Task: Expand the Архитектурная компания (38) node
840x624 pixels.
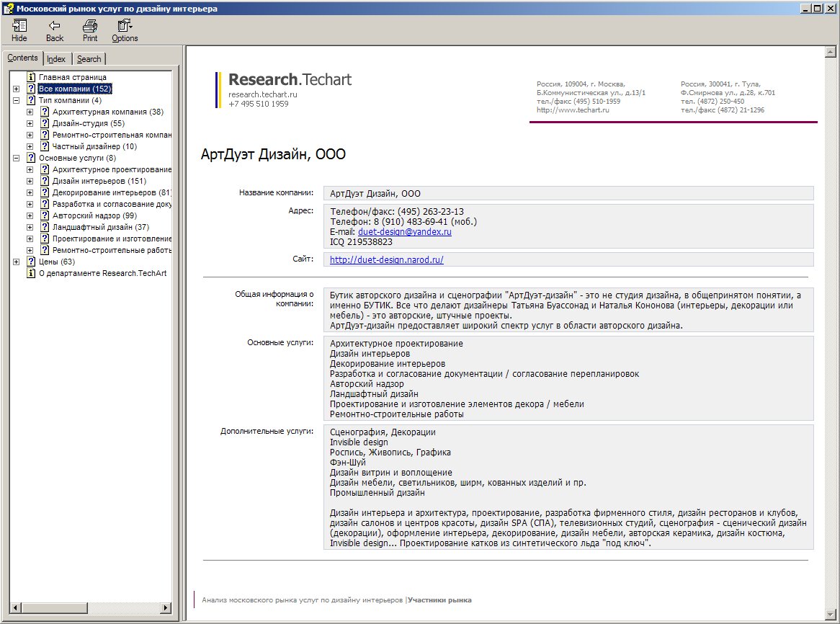Action: (30, 112)
